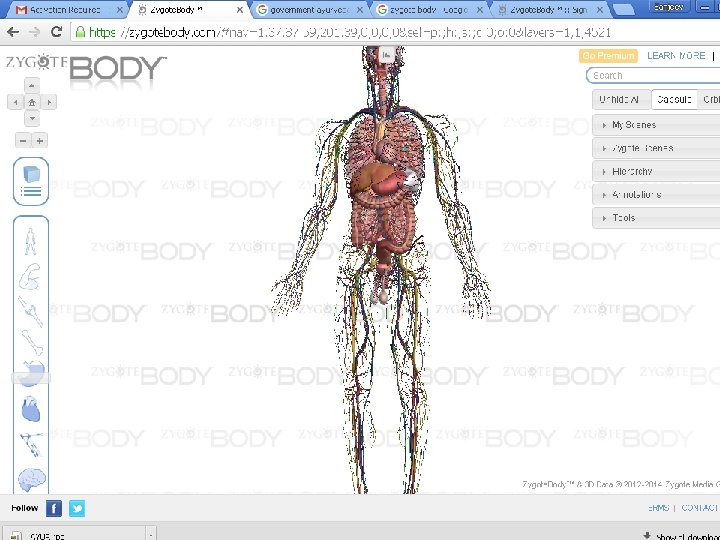Expand the Annotations panel
The image size is (720, 540).
(657, 195)
